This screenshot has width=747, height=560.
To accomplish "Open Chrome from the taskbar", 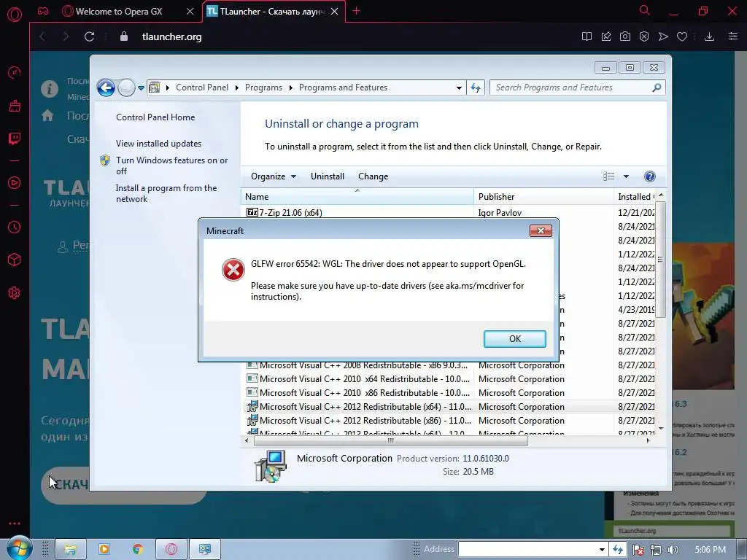I will click(138, 549).
